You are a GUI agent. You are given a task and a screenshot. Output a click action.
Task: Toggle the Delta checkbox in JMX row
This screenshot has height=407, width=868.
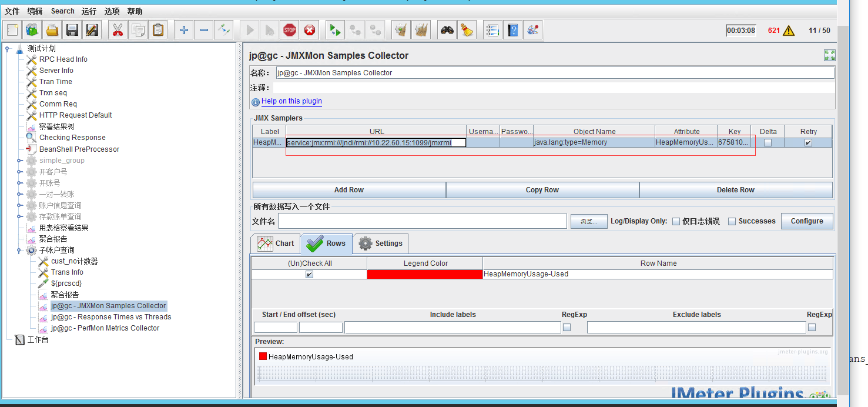pos(768,142)
